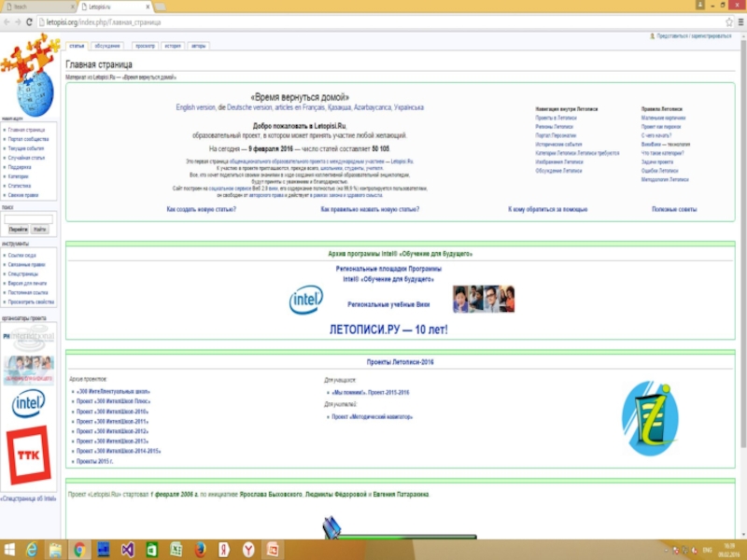
Task: Open the 'авторы' page tab
Action: (199, 46)
